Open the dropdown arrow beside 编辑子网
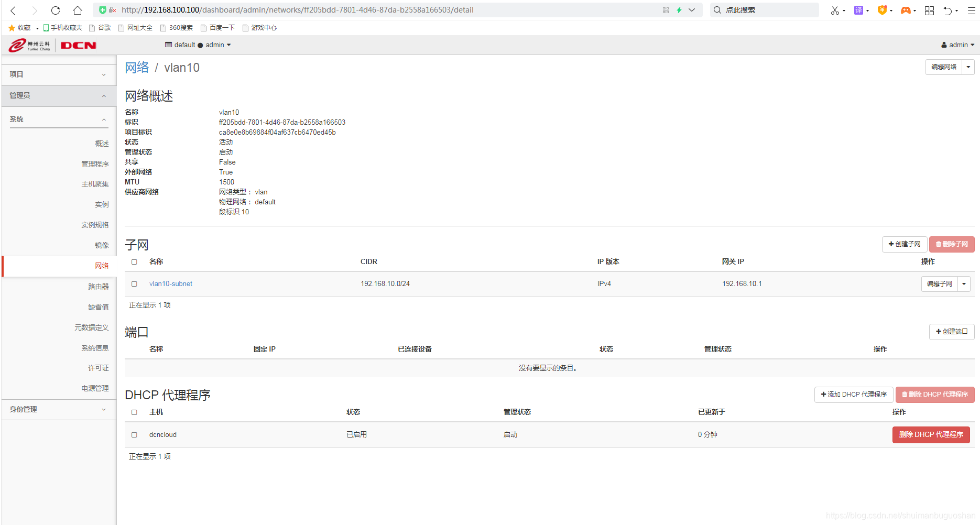This screenshot has width=980, height=525. [964, 284]
